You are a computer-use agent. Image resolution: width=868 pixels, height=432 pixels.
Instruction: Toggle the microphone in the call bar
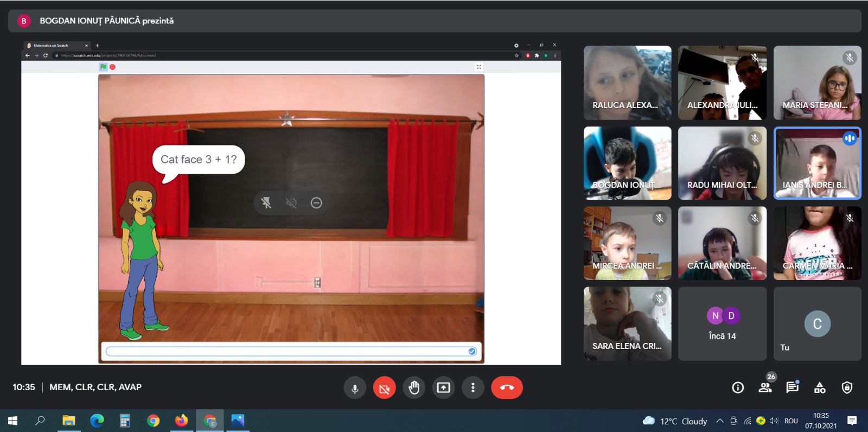click(x=355, y=387)
